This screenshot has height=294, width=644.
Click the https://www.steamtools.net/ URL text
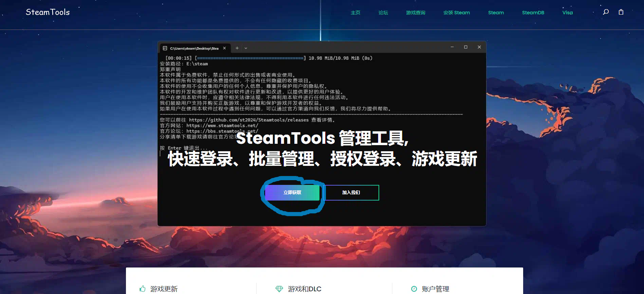coord(222,125)
